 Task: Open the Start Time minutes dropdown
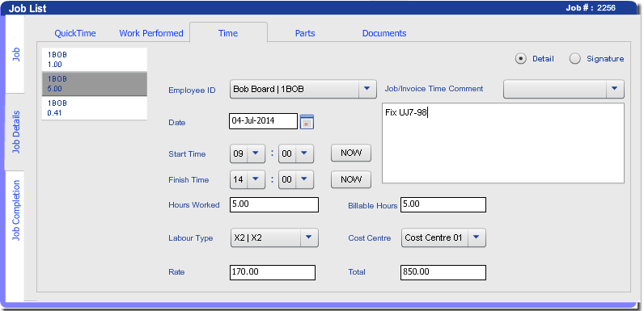click(296, 153)
